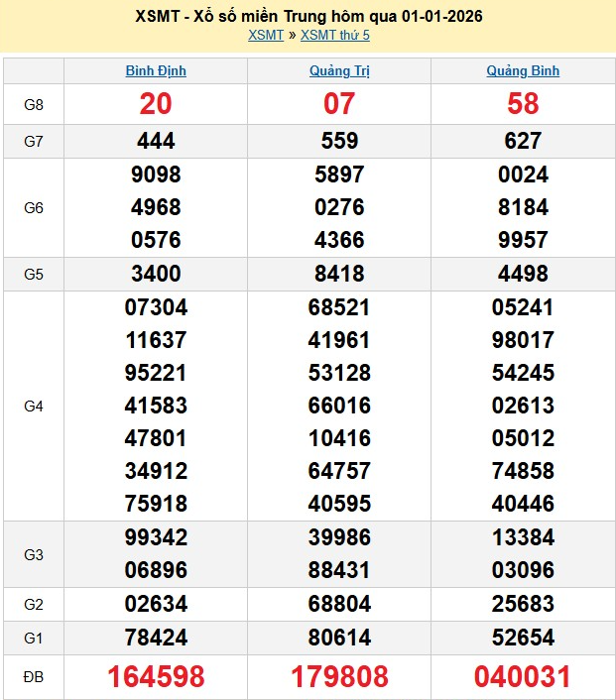Click G3 result 13384

(523, 537)
